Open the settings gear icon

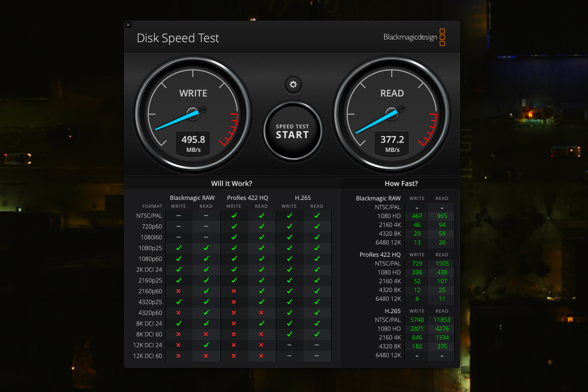(293, 84)
